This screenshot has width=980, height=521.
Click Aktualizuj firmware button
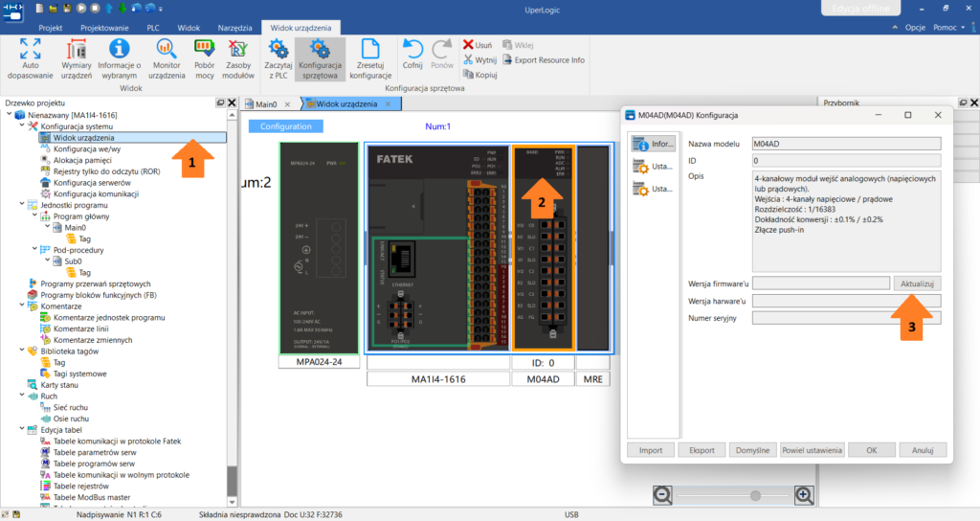tap(917, 283)
